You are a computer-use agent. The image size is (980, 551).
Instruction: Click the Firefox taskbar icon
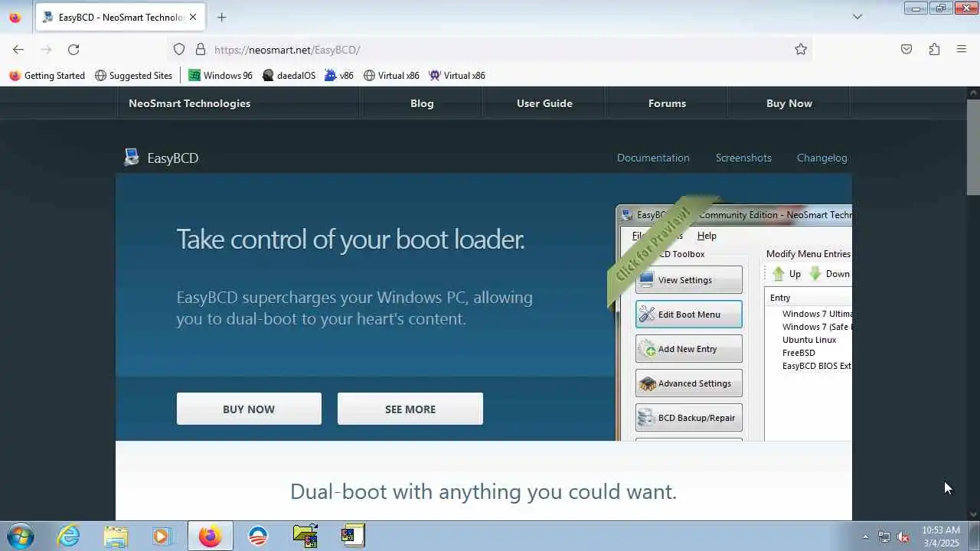point(210,536)
